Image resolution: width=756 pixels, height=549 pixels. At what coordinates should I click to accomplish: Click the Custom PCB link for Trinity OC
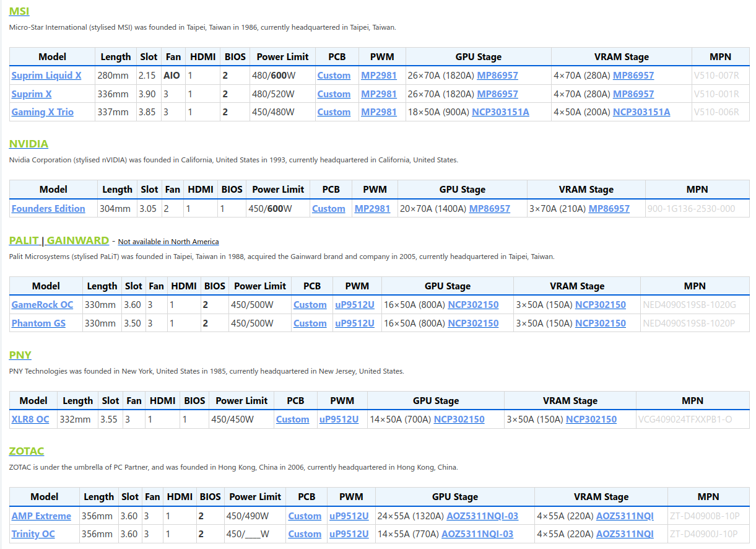(x=305, y=534)
